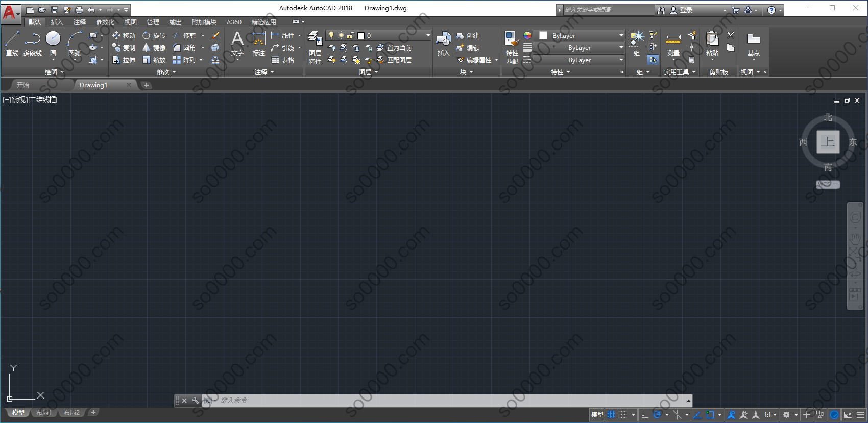Click 匹配图层 (Match Layer) button
The width and height of the screenshot is (868, 423).
394,60
